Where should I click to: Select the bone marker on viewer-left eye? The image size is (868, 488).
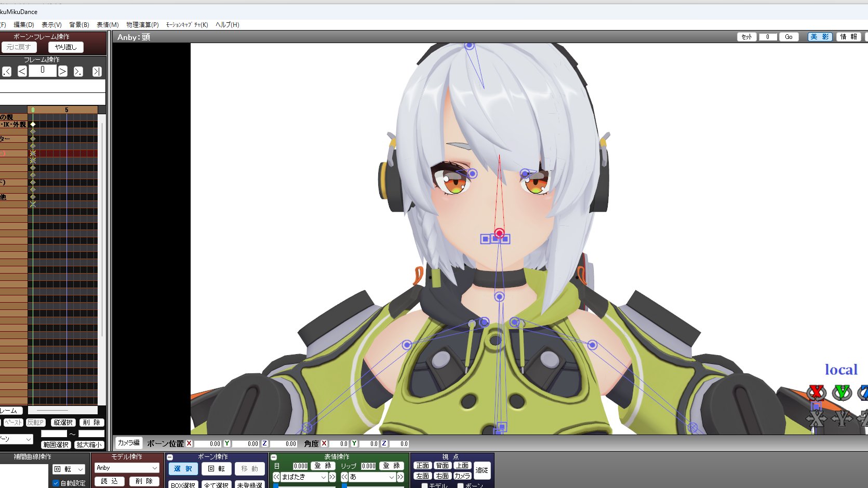(x=472, y=174)
